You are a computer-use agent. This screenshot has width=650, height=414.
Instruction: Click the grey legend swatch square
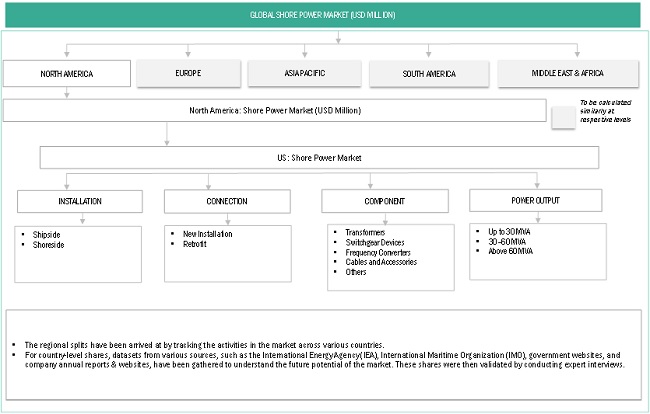564,117
